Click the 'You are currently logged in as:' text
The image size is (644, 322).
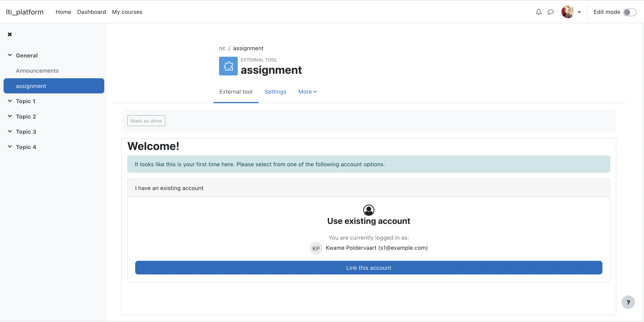point(368,238)
